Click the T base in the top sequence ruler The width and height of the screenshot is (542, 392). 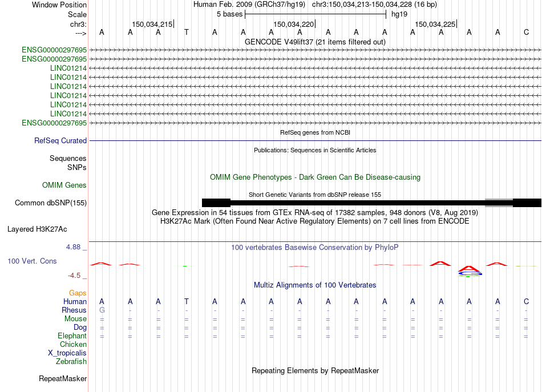(x=187, y=33)
